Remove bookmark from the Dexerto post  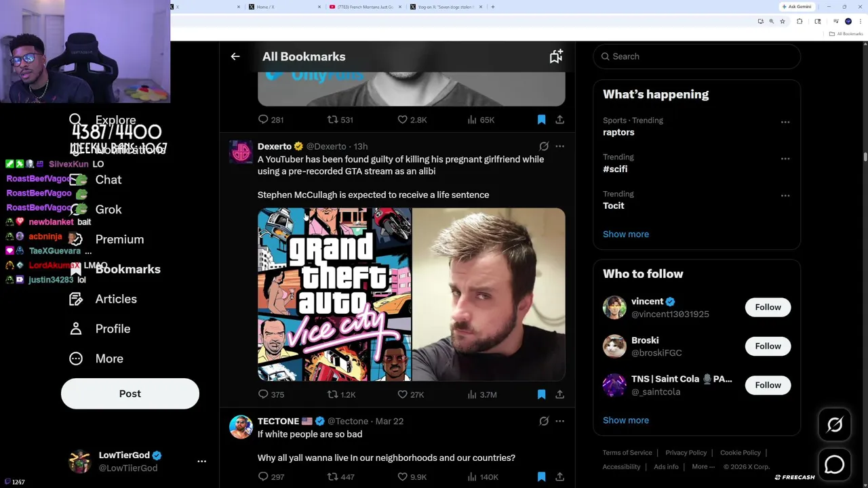coord(541,394)
